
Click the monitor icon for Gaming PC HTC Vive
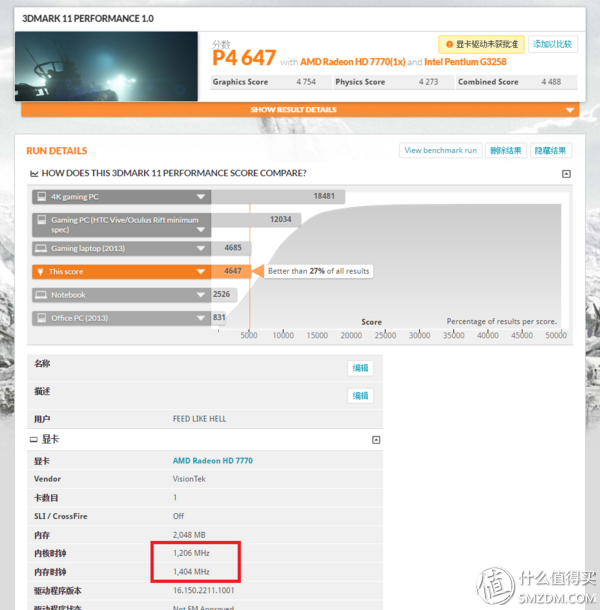pos(41,220)
